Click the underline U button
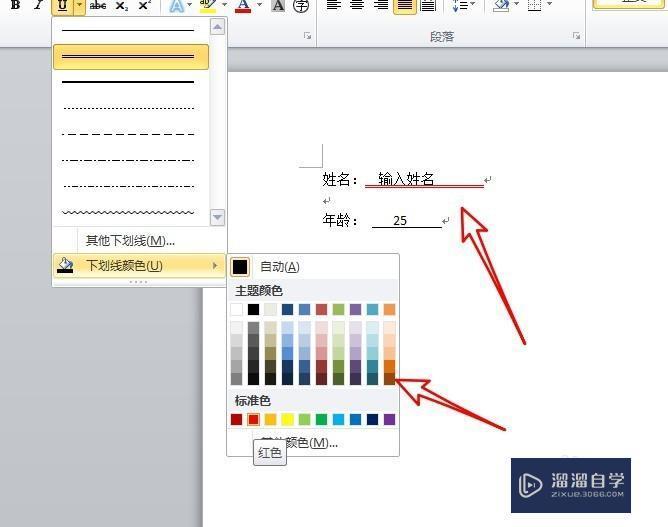 62,6
